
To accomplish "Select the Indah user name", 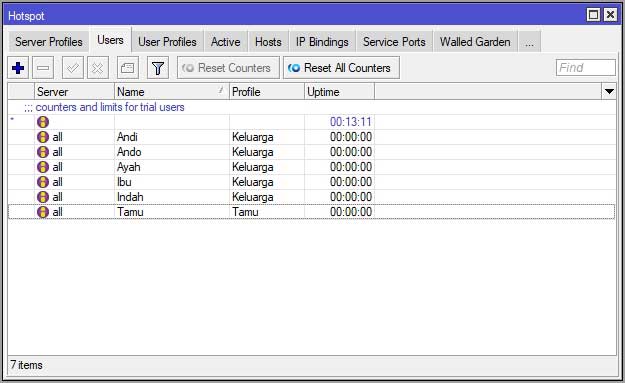I will (x=130, y=197).
